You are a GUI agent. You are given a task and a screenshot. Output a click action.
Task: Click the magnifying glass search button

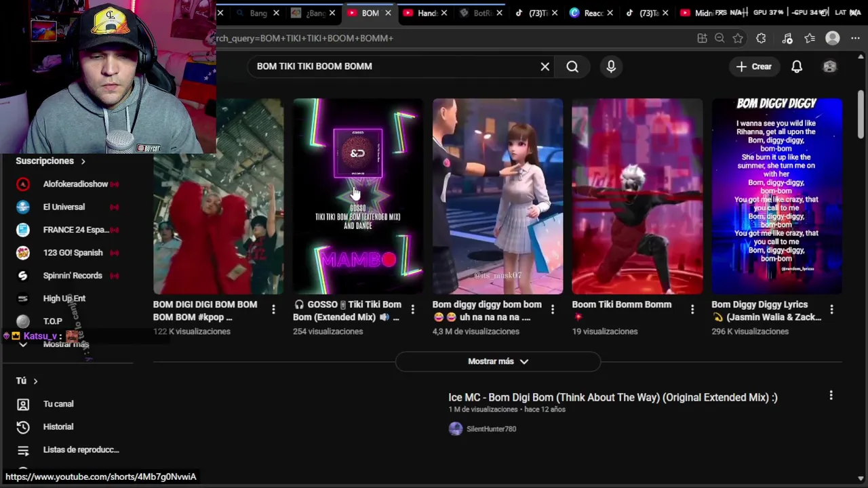point(572,66)
